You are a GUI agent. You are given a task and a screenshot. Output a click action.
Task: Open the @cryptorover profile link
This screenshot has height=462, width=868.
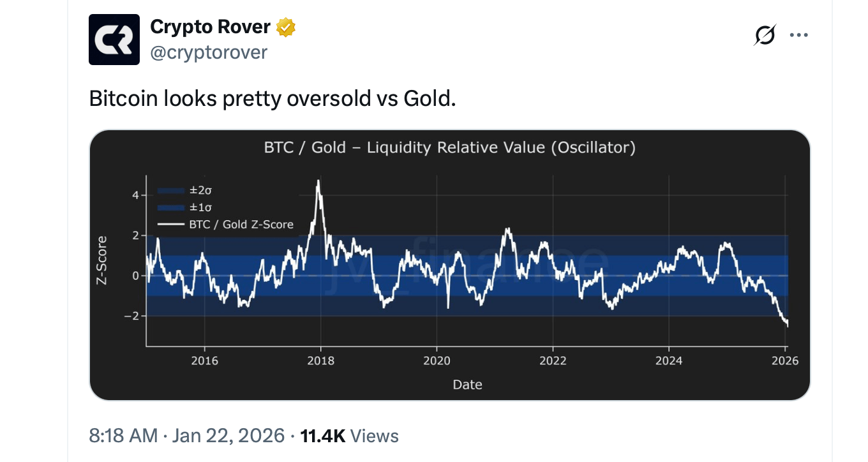point(209,52)
